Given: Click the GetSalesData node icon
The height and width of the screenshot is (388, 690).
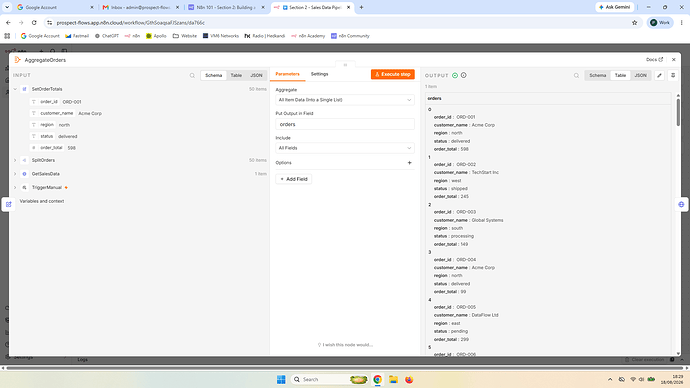Looking at the screenshot, I should 25,174.
